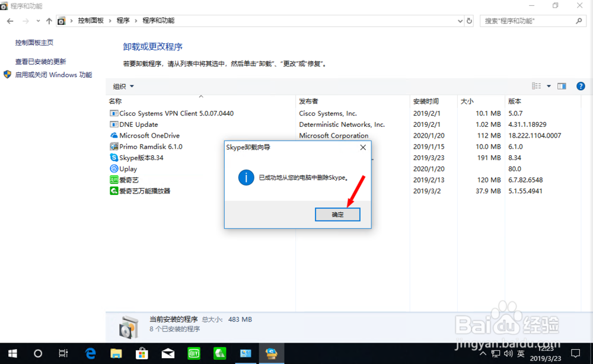This screenshot has width=593, height=364.
Task: Open the Windows Start menu
Action: [12, 353]
